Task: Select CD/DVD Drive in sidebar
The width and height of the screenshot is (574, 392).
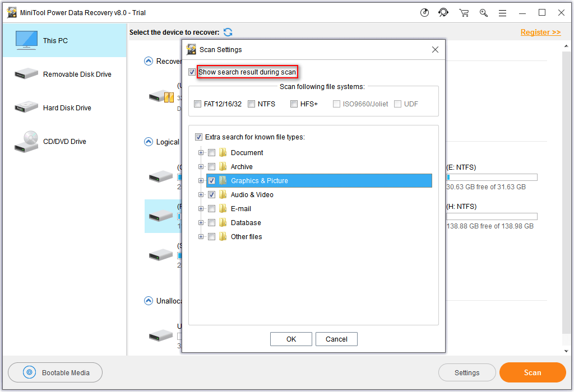Action: click(65, 141)
